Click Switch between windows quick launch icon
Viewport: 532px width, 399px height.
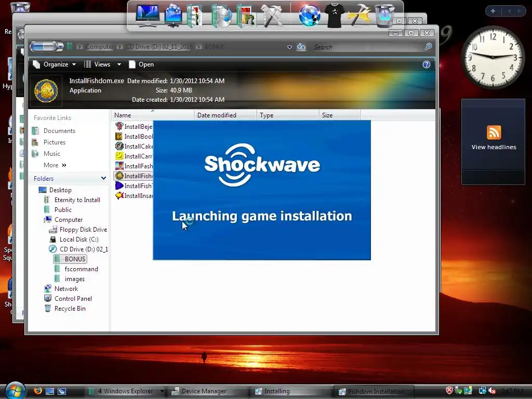click(62, 391)
